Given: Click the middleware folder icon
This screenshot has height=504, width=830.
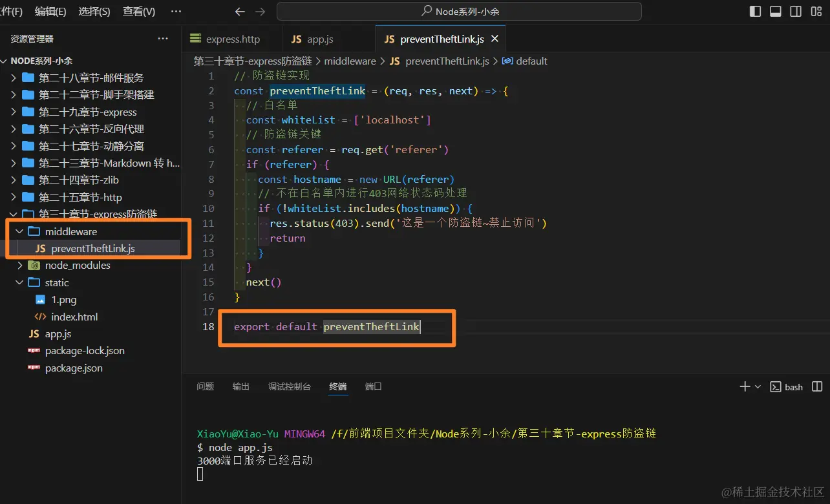Looking at the screenshot, I should click(x=34, y=231).
